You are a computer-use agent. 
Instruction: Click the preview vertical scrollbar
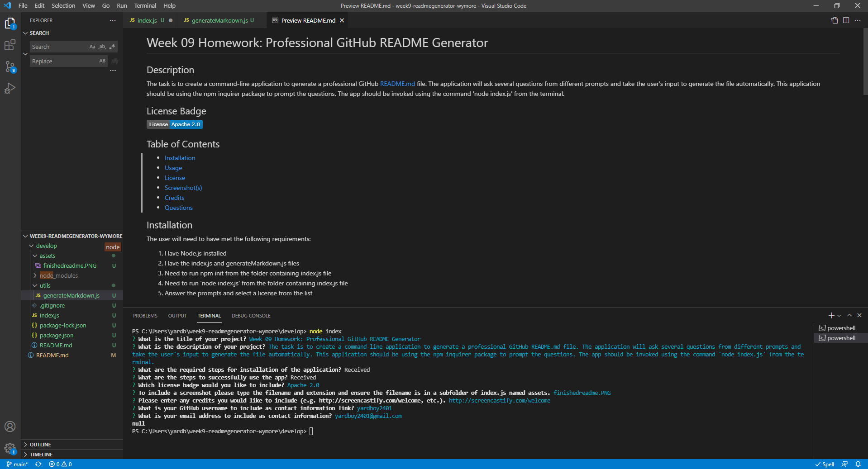click(x=865, y=61)
